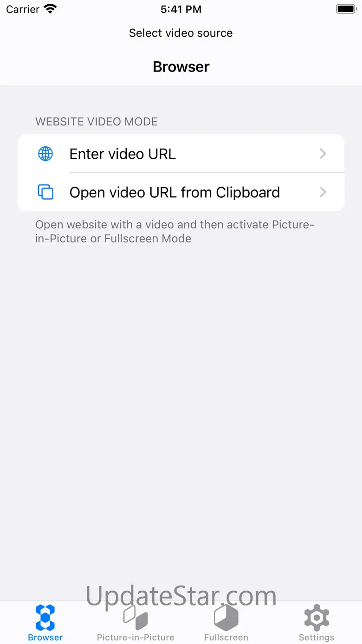Go to the Fullscreen tab label
The image size is (362, 644).
pyautogui.click(x=226, y=637)
